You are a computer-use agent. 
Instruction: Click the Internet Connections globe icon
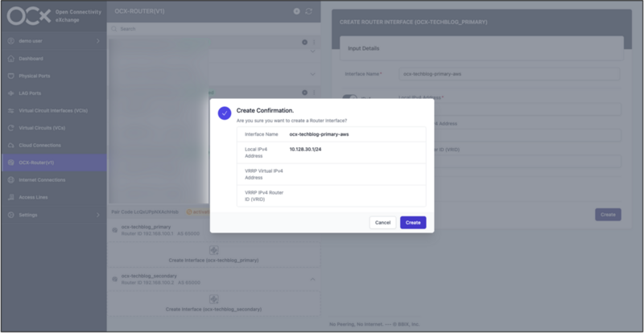pos(11,180)
